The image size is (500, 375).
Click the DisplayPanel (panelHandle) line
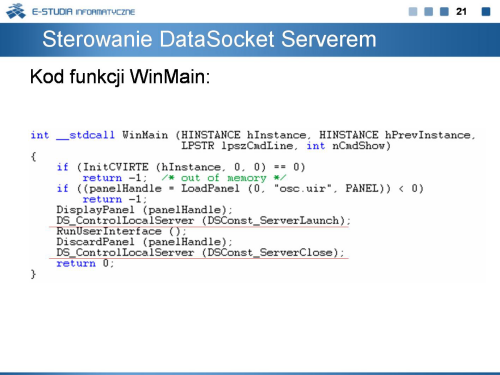point(144,210)
